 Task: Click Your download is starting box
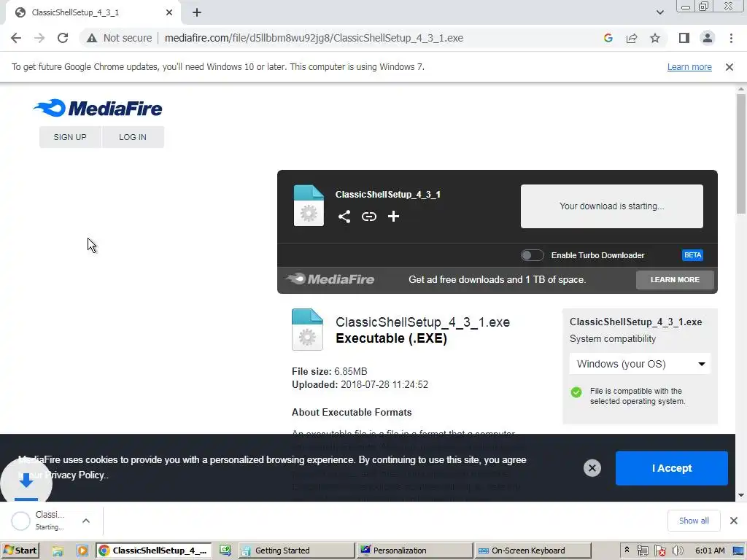point(612,206)
